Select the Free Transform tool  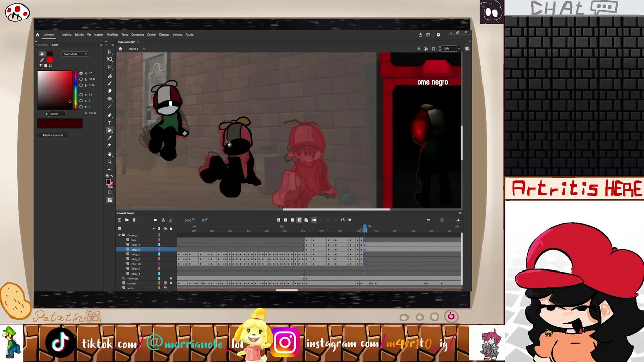pyautogui.click(x=110, y=59)
